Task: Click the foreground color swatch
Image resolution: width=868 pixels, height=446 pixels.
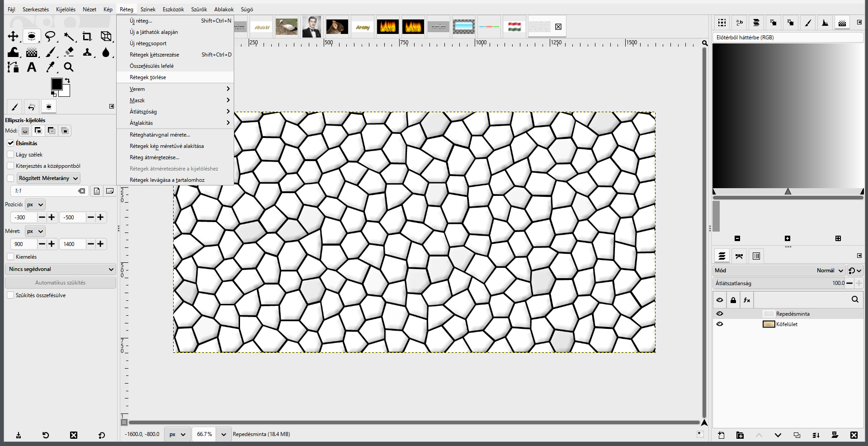Action: tap(57, 84)
